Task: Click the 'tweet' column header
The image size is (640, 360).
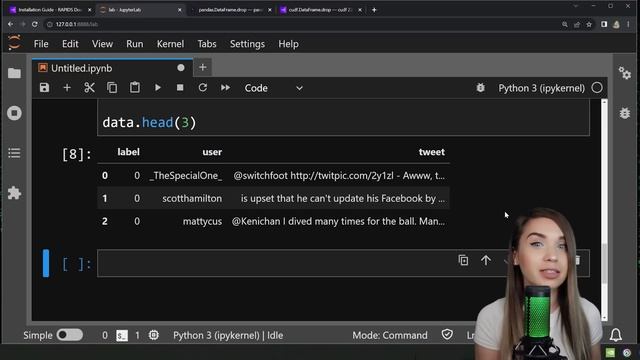Action: pos(431,152)
